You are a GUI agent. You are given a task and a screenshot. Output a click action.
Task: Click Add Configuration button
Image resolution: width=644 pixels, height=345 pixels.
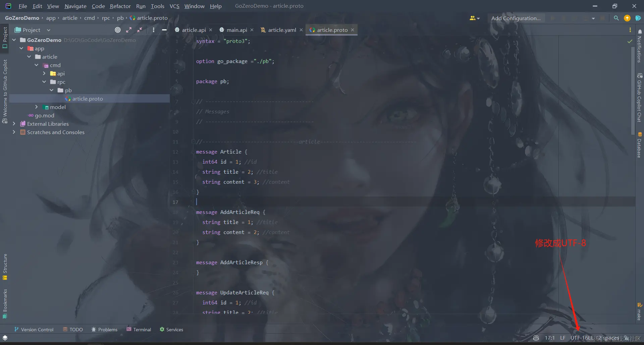coord(516,18)
